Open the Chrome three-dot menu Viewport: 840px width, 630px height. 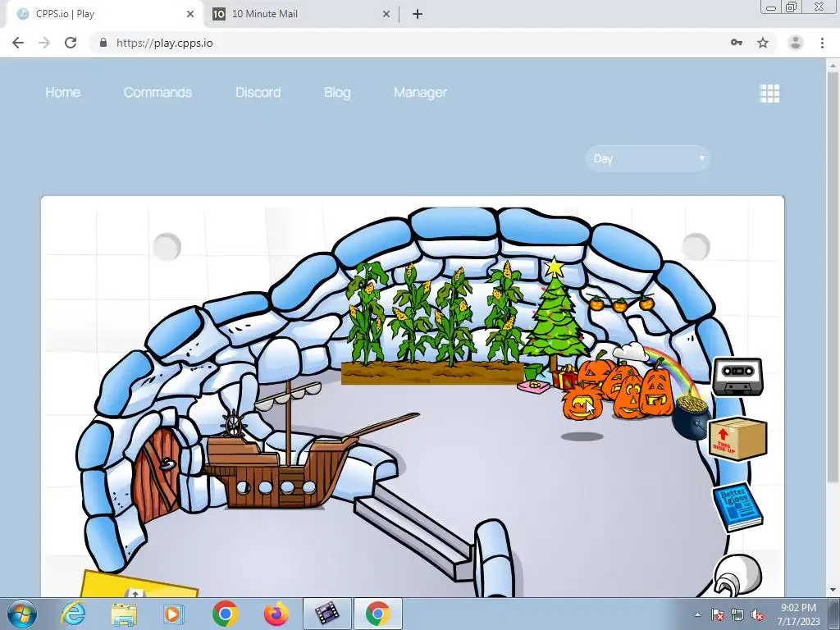(x=822, y=43)
